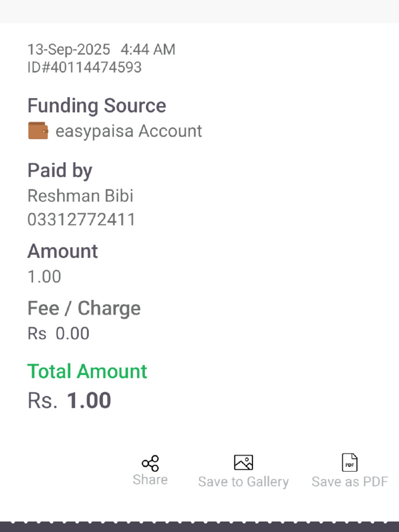Tap the payer name Reshman Bibi

(x=81, y=196)
